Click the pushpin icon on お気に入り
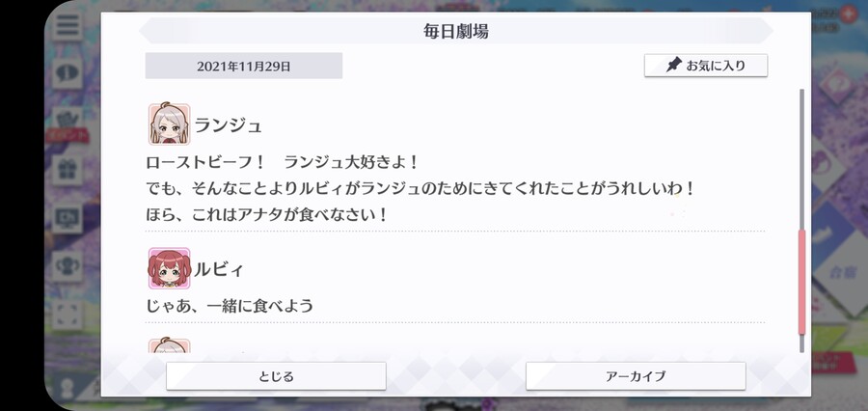 click(x=673, y=66)
